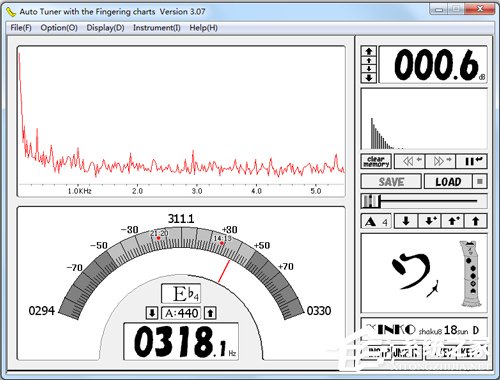Click the stop square next to LOAD
This screenshot has width=500, height=380.
click(480, 182)
